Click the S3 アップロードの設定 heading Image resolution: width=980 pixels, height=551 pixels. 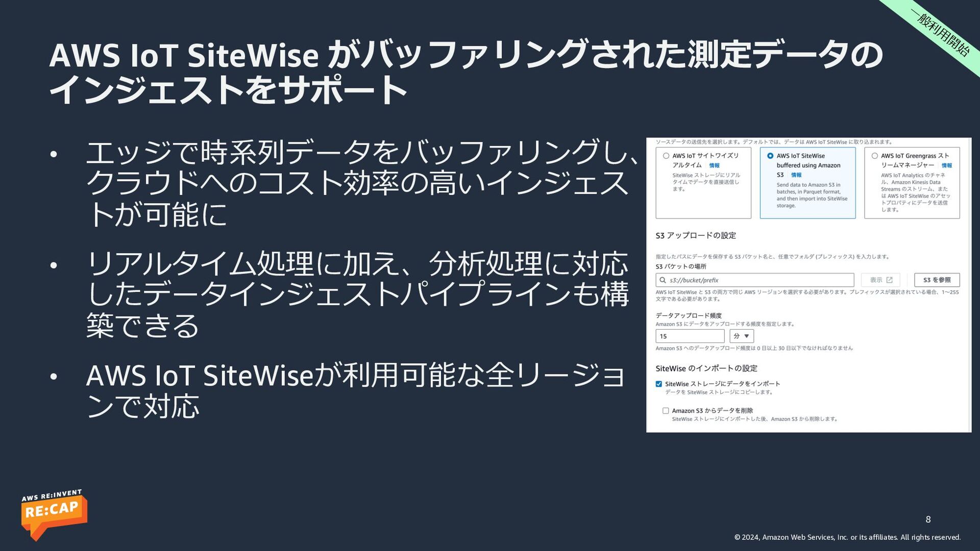click(696, 236)
